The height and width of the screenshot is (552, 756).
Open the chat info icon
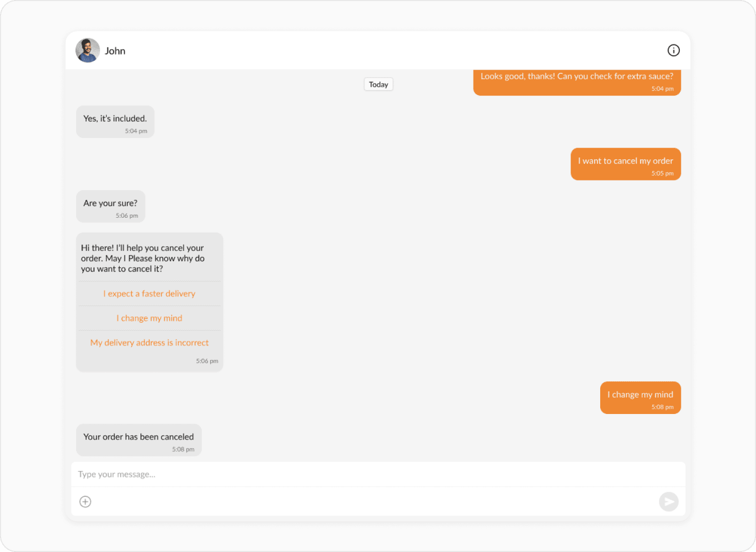[x=673, y=50]
